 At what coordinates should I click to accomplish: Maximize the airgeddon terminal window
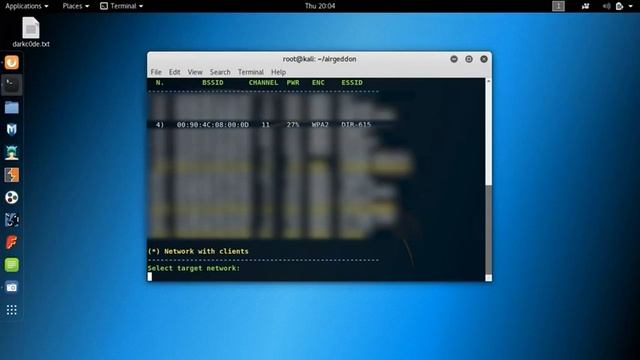(x=469, y=59)
